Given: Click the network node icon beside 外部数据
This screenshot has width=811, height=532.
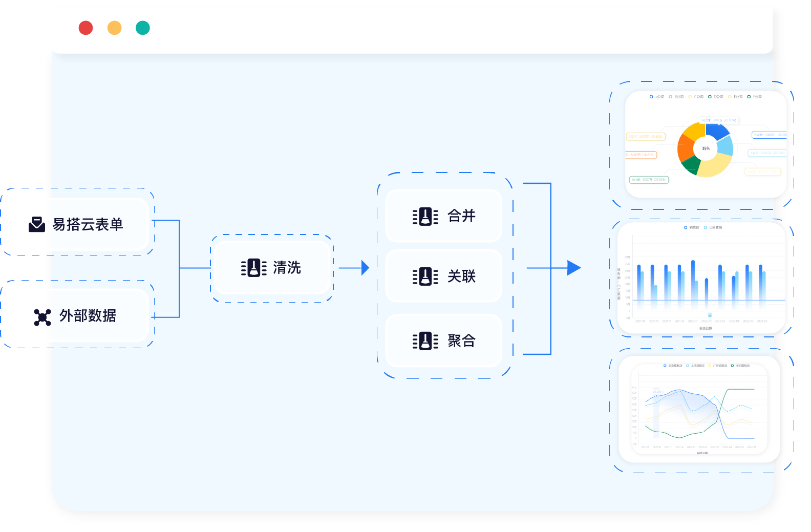Looking at the screenshot, I should pyautogui.click(x=42, y=317).
